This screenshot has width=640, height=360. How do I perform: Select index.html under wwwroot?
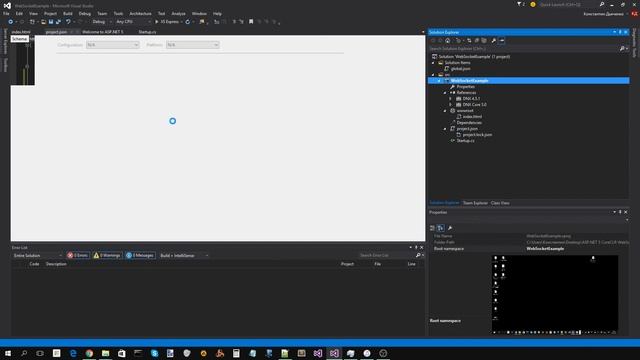coord(472,117)
